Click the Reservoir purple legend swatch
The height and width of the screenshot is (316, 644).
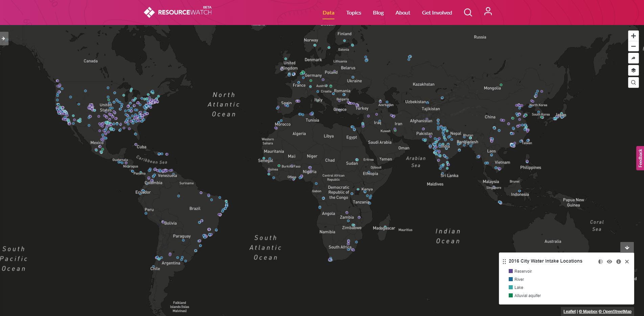(x=511, y=271)
